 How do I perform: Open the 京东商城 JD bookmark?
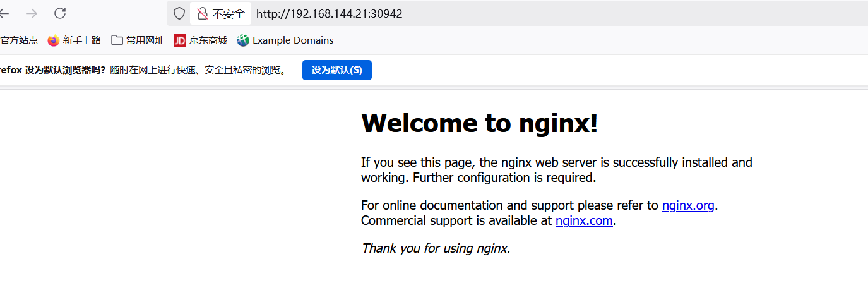(201, 40)
